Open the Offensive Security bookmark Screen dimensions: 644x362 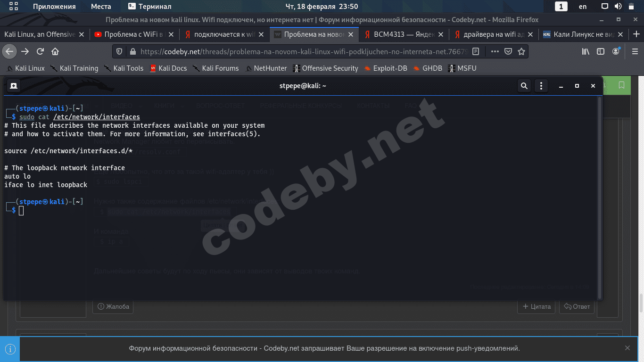click(x=325, y=68)
